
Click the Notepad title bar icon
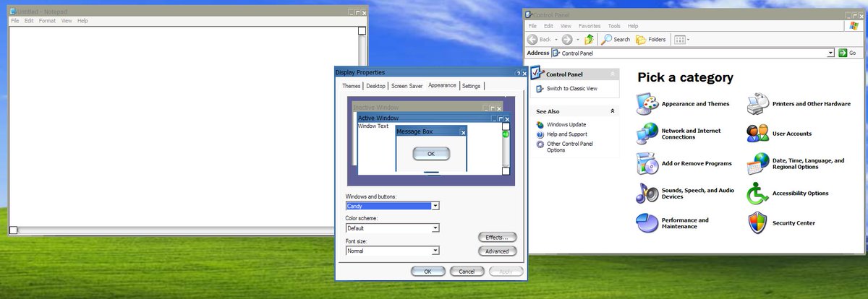[13, 12]
